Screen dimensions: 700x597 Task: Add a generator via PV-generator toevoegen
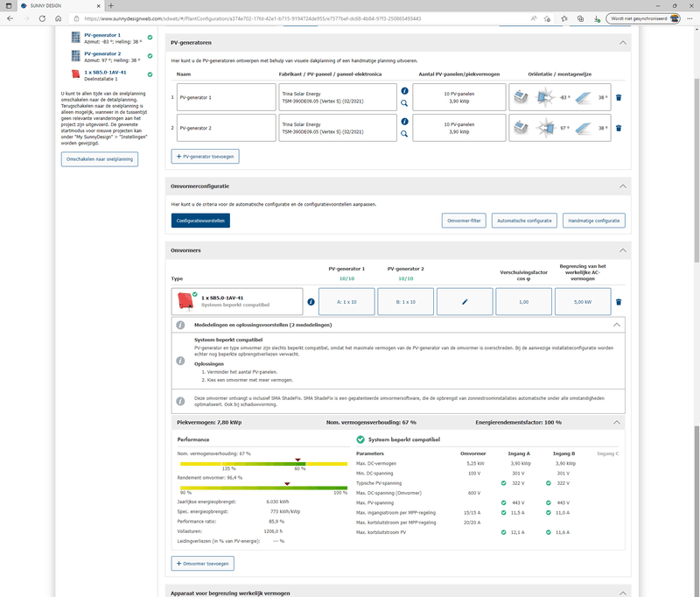coord(205,157)
